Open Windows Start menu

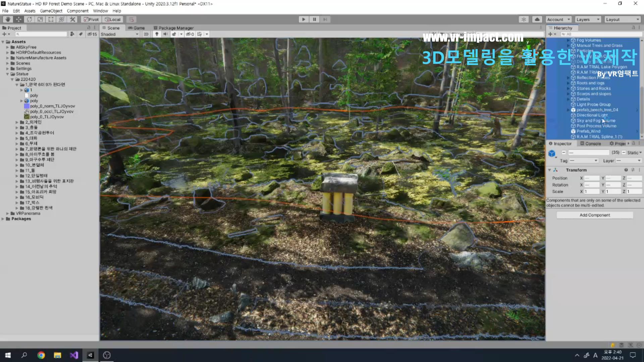click(x=8, y=355)
